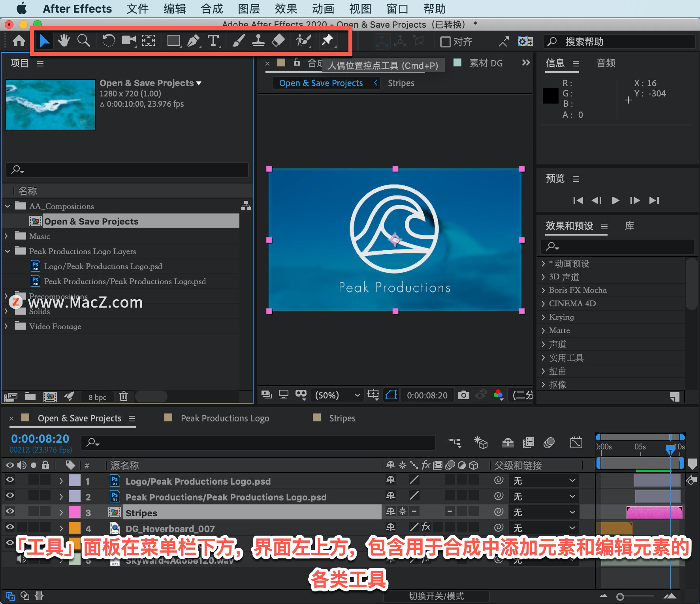The width and height of the screenshot is (700, 604).
Task: Select the Rotation tool
Action: click(108, 41)
